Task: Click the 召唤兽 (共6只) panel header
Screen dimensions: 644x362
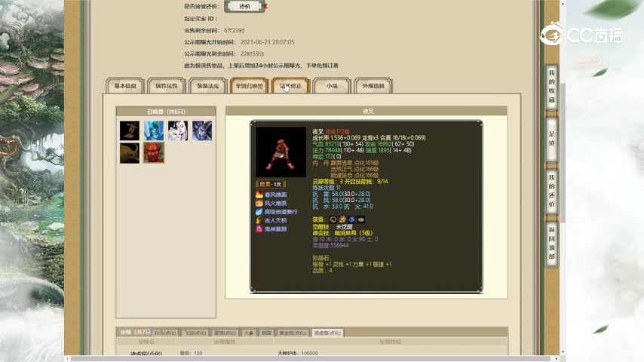Action: coord(166,112)
